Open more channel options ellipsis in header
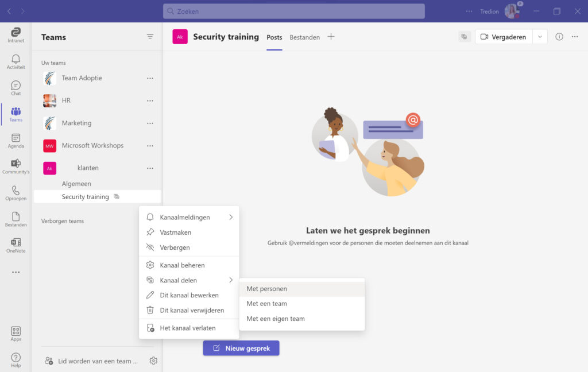This screenshot has width=588, height=372. point(575,37)
